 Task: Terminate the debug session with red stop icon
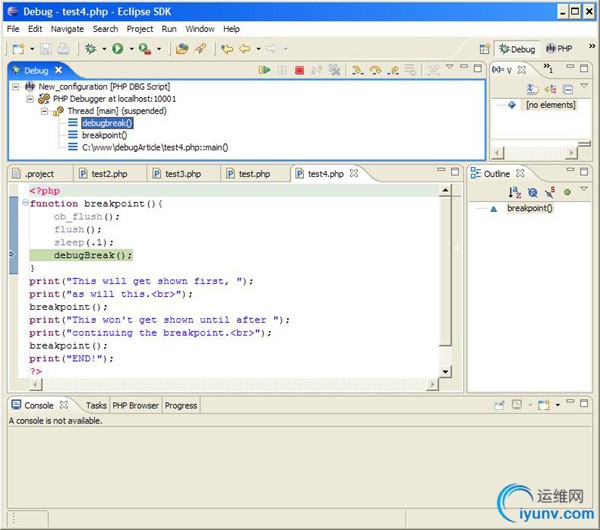pos(299,70)
